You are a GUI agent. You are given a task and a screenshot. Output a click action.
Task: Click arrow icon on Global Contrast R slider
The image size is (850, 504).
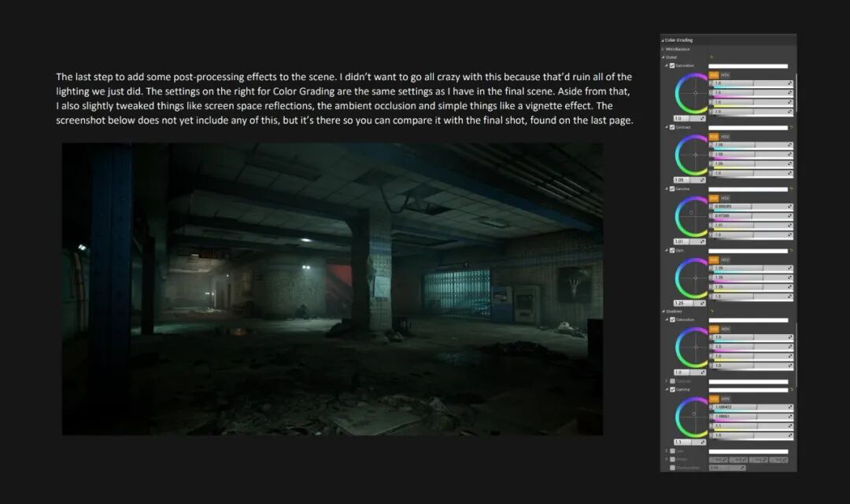click(x=790, y=145)
